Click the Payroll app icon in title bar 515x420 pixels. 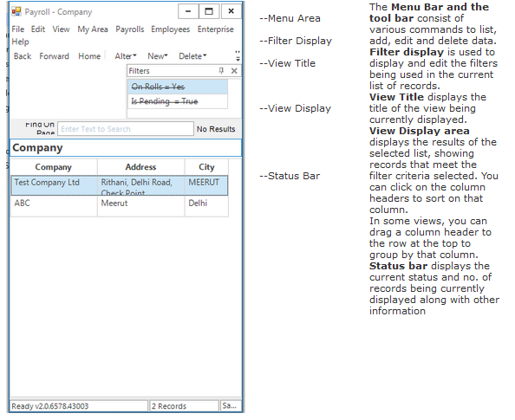point(16,12)
